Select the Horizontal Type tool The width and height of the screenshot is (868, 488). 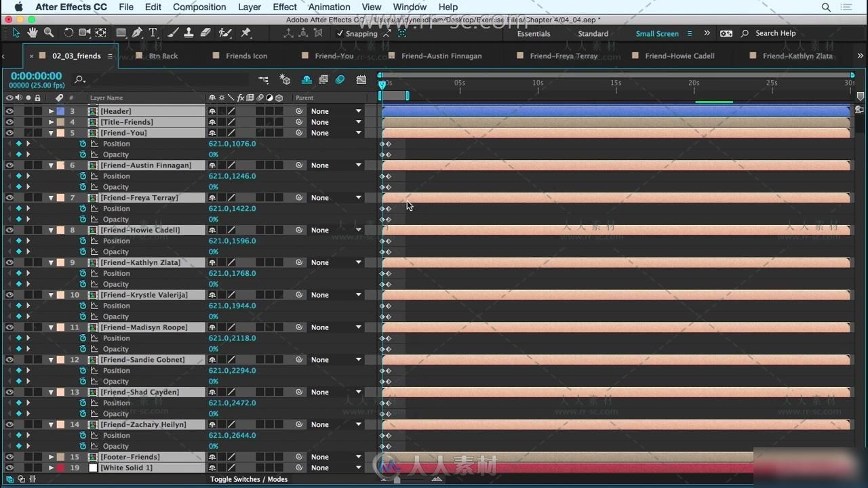coord(153,33)
